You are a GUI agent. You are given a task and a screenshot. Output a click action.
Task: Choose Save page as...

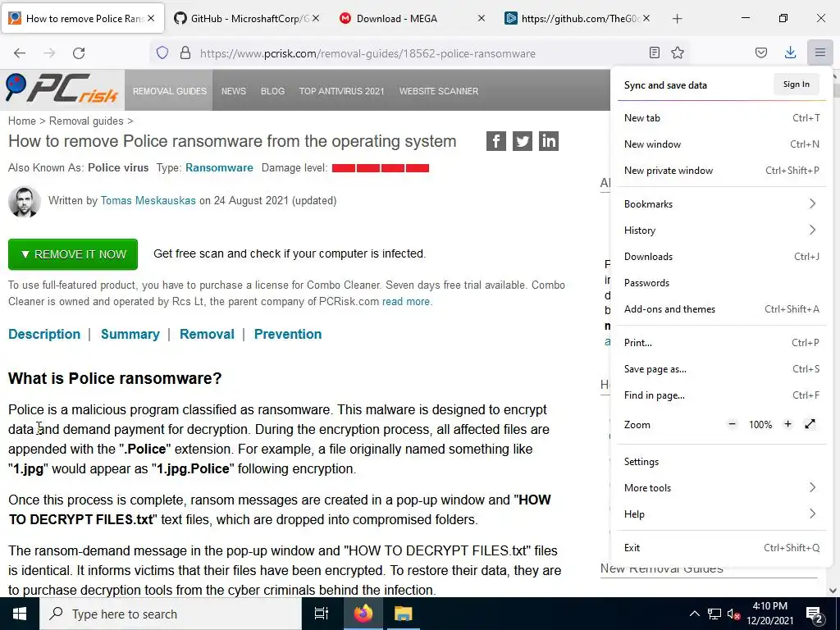(x=721, y=368)
